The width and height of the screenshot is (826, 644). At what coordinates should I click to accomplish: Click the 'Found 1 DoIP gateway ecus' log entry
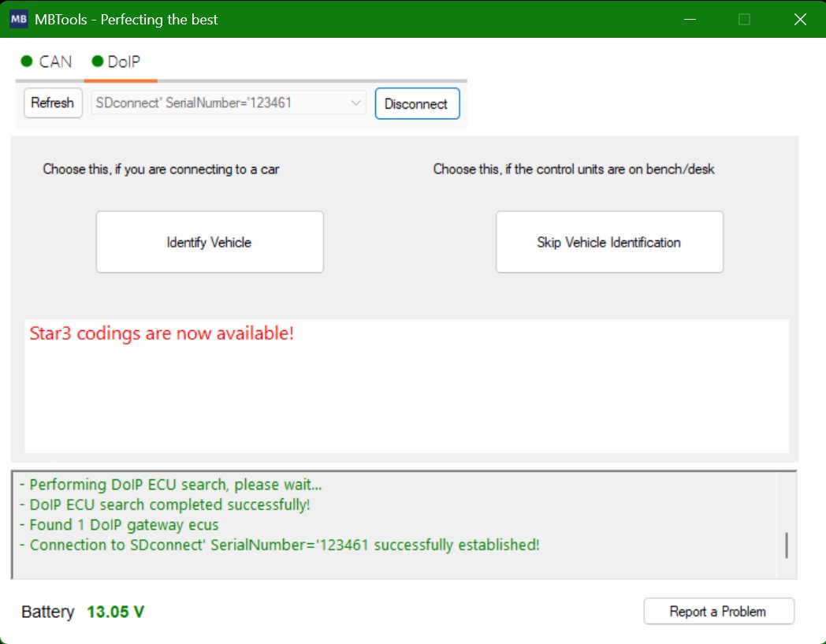coord(124,525)
